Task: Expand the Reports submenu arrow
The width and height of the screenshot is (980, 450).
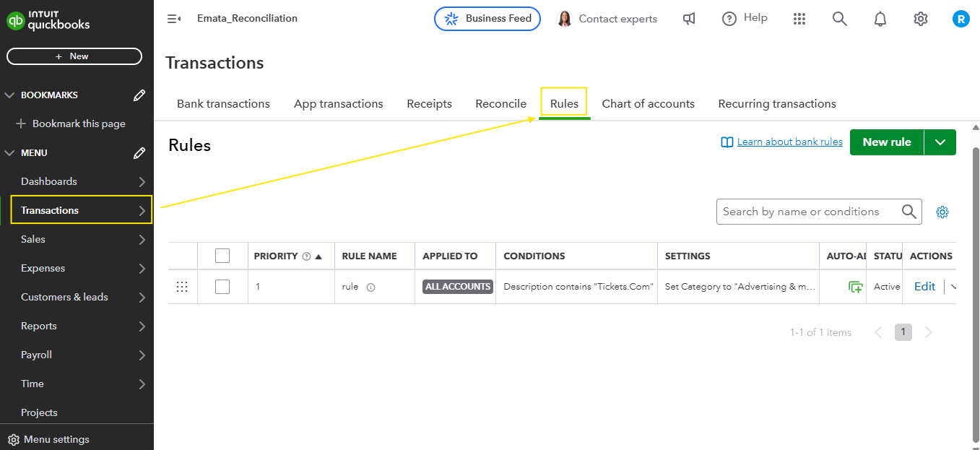Action: coord(142,326)
